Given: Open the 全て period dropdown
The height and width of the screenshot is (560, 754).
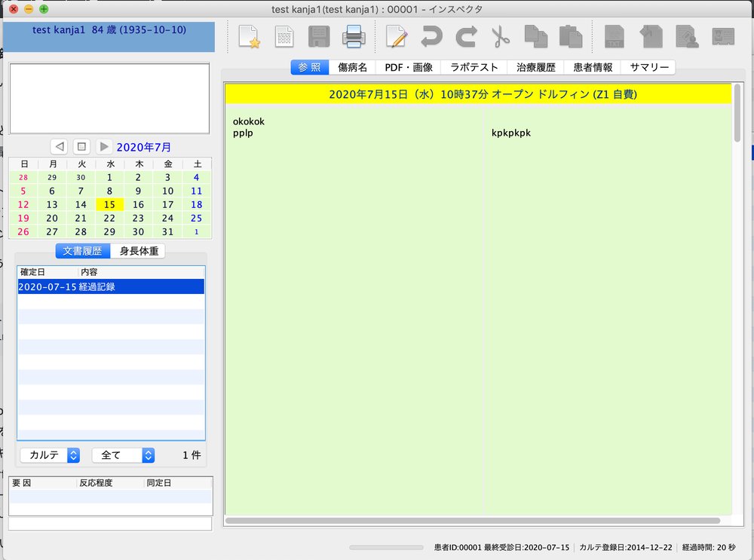Looking at the screenshot, I should point(123,454).
